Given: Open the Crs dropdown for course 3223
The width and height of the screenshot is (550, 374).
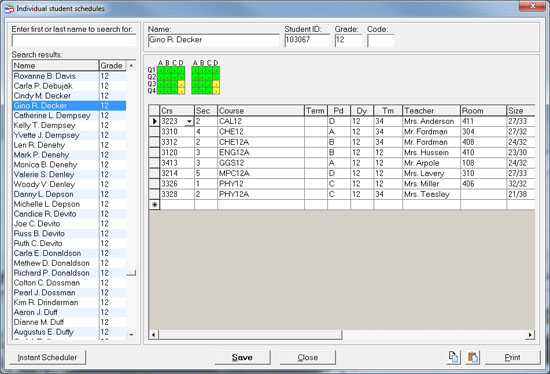Looking at the screenshot, I should (x=189, y=121).
